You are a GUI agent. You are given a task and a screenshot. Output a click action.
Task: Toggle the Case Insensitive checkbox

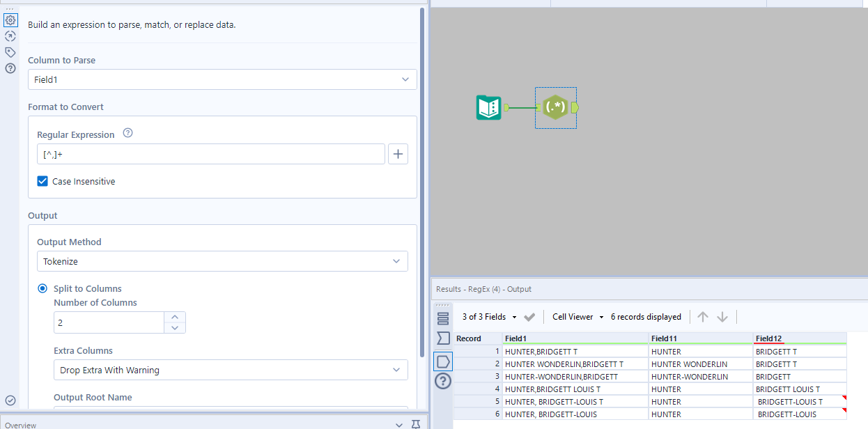42,180
